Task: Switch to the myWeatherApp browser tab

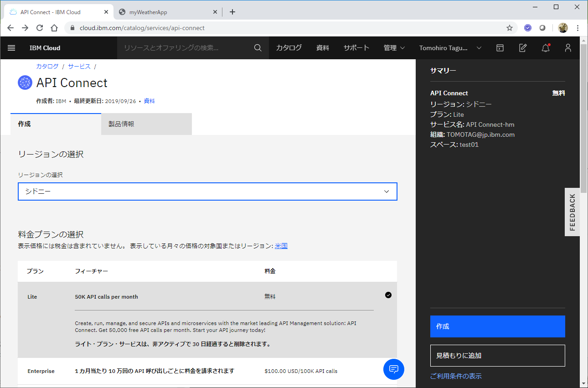Action: coord(168,12)
